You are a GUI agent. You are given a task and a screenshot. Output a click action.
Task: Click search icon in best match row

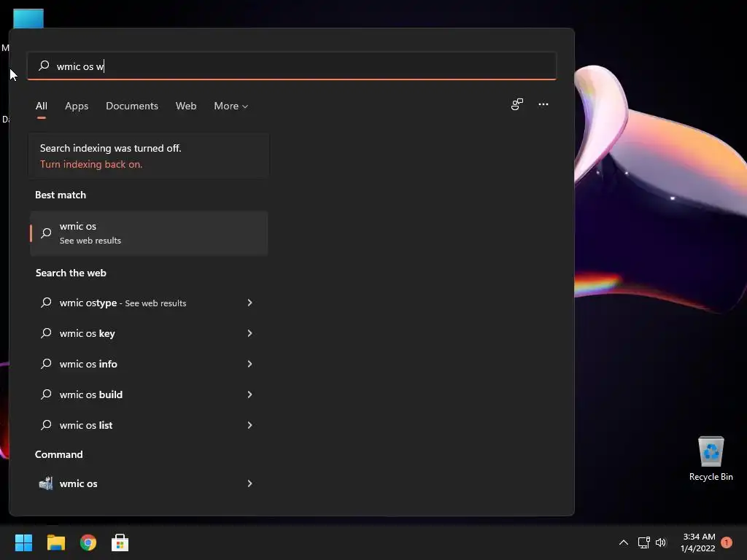click(x=46, y=233)
